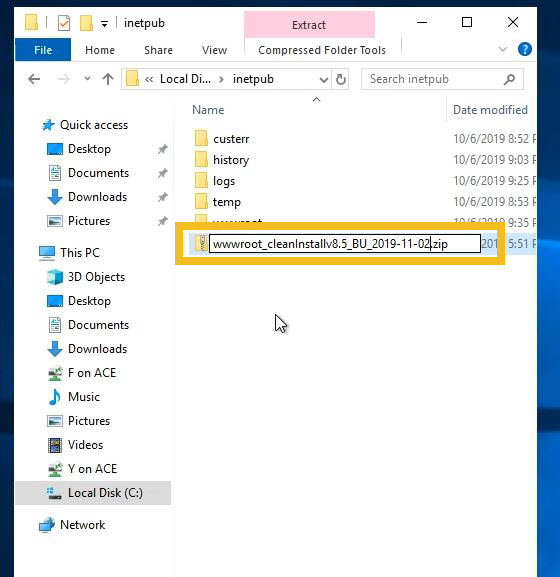This screenshot has width=560, height=577.
Task: Open pinned Desktop under Quick access
Action: [89, 149]
